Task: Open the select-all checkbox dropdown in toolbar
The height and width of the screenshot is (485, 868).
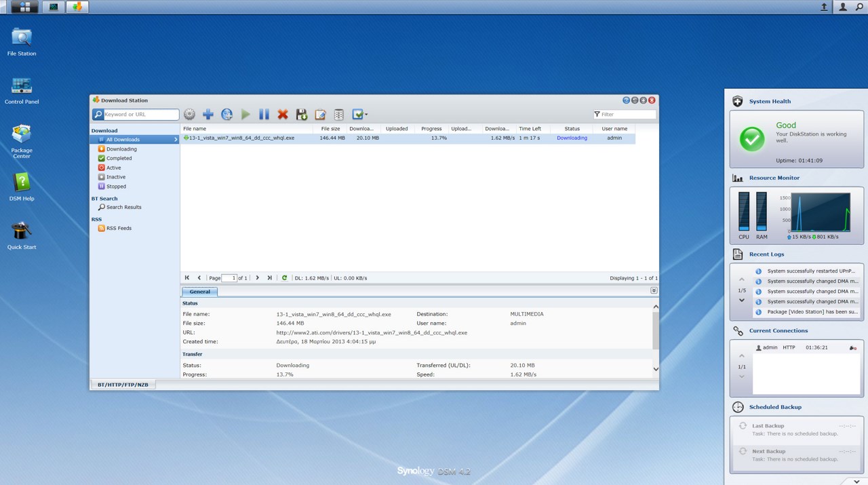Action: coord(360,115)
